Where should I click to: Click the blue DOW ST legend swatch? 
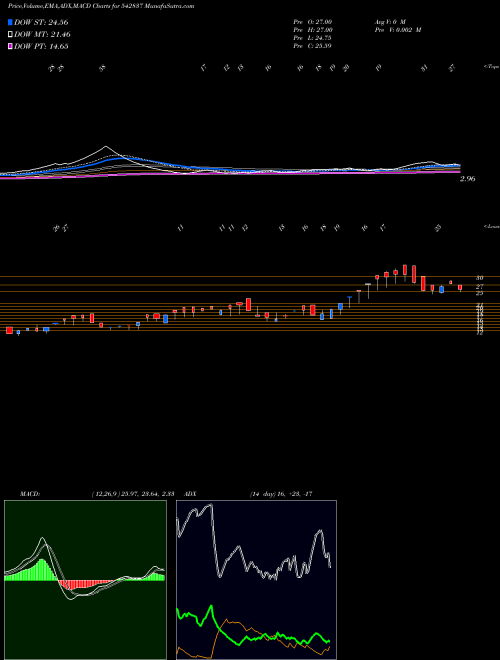11,22
